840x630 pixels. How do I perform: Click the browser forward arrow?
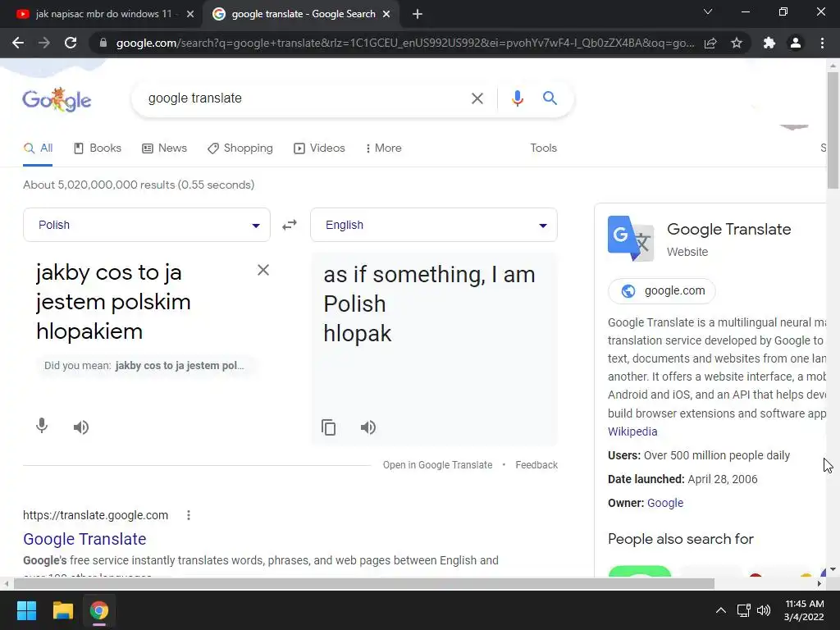tap(44, 43)
